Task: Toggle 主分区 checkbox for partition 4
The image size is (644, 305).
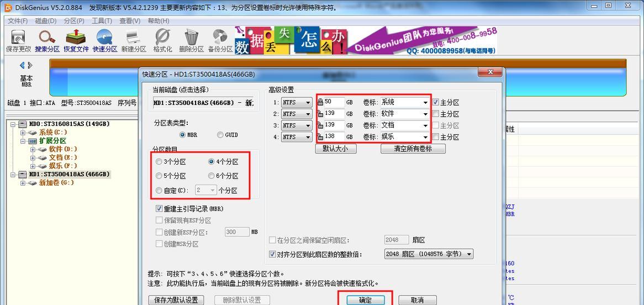Action: coord(435,137)
